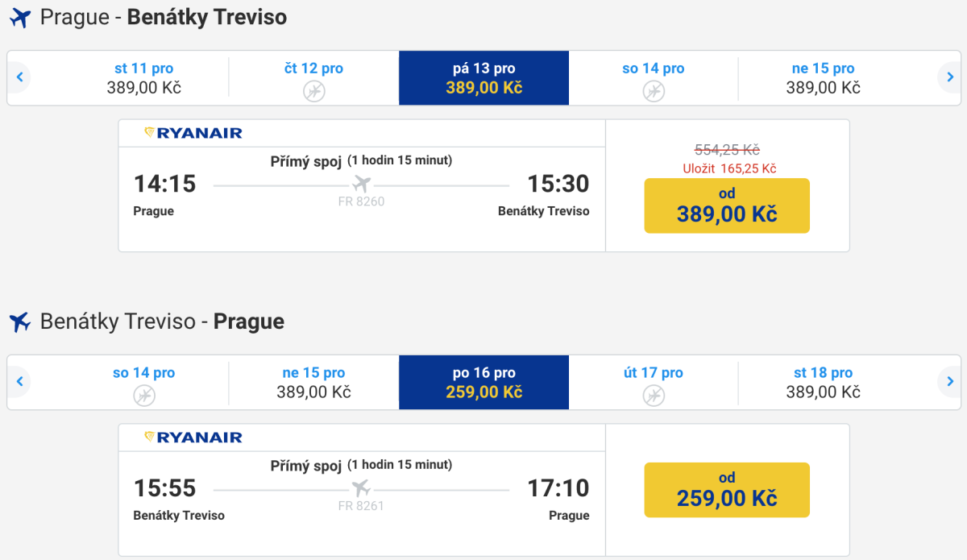
Task: Click the selected pá 13 pro date tab
Action: (x=483, y=78)
